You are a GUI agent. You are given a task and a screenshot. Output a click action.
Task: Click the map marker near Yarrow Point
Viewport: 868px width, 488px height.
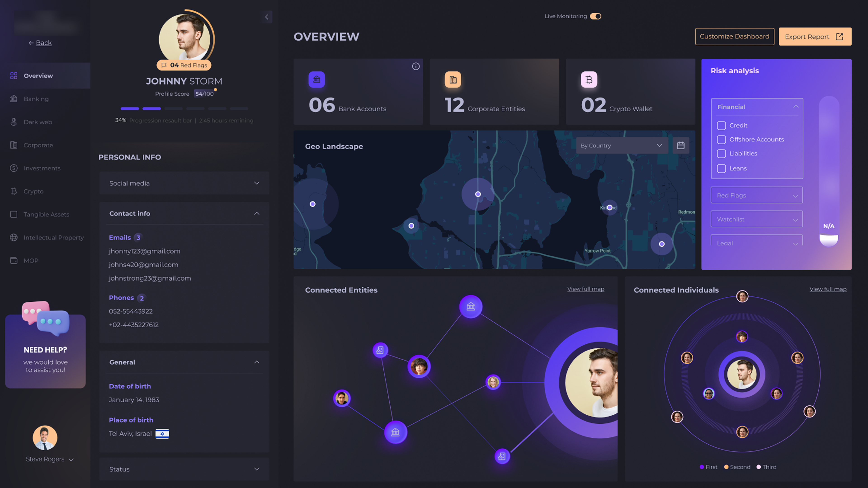[x=662, y=244]
